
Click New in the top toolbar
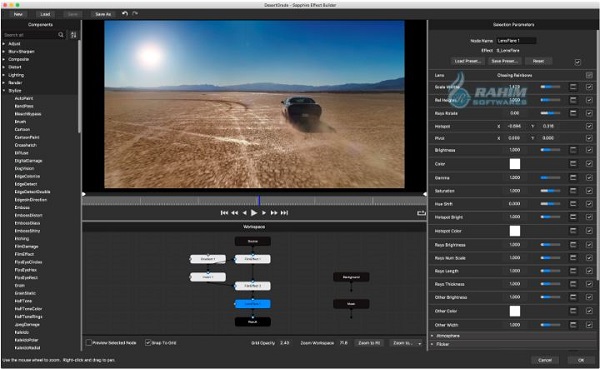tap(18, 14)
